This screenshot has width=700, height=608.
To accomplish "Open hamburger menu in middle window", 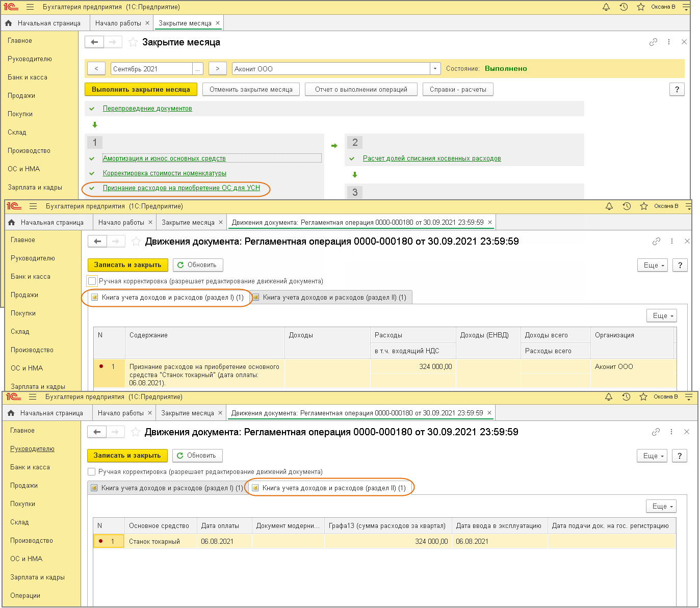I will coord(33,206).
